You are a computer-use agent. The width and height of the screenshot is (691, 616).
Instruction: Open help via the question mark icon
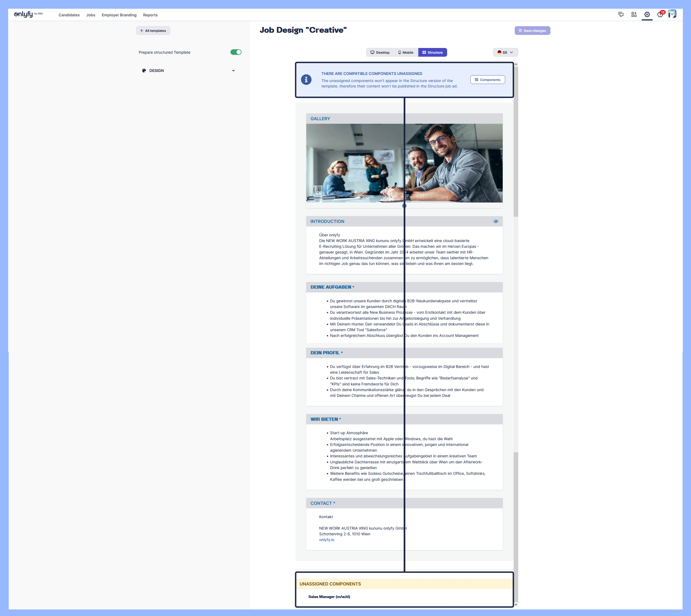point(660,15)
